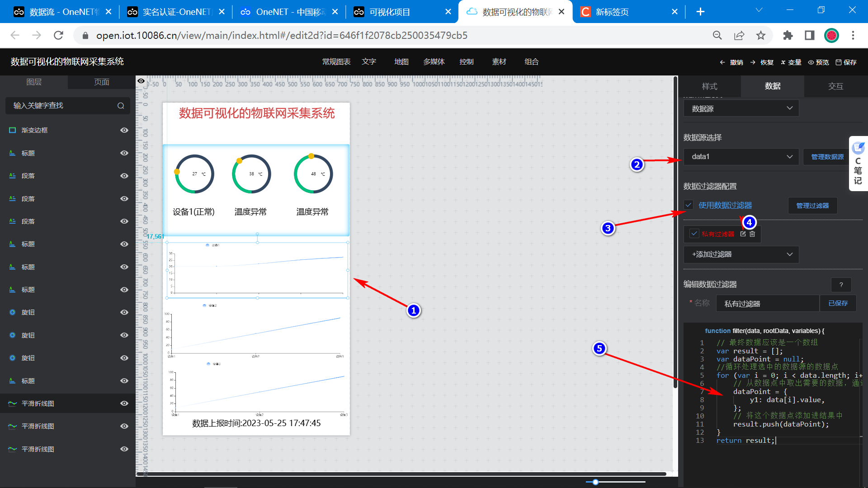Click the 恢复 redo arrow
This screenshot has height=488, width=868.
tap(753, 62)
